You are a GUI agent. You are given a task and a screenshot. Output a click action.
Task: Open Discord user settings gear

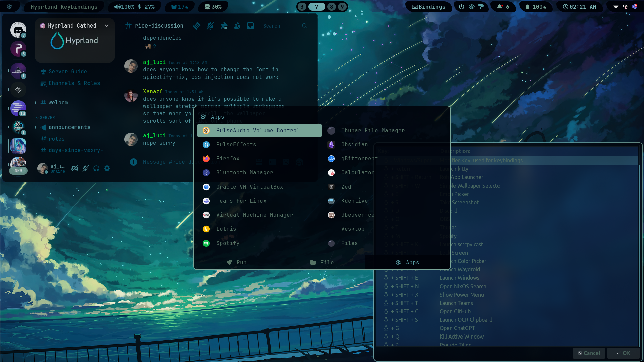pos(107,168)
